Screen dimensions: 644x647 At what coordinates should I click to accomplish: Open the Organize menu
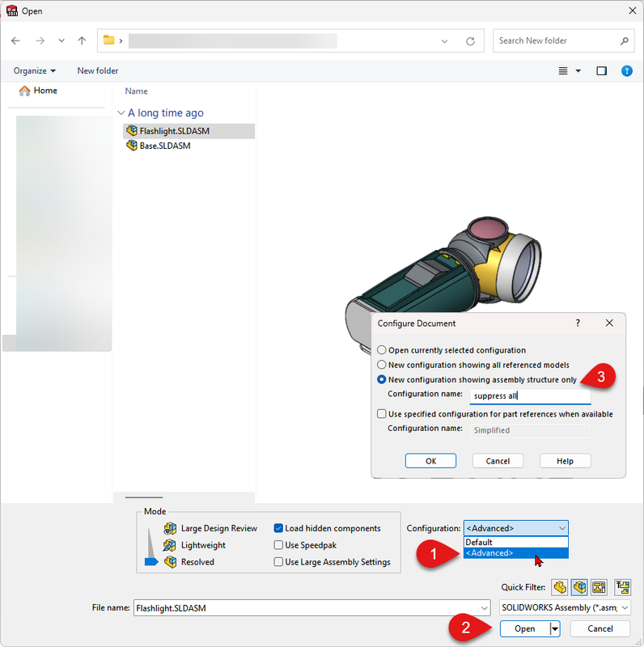[34, 71]
